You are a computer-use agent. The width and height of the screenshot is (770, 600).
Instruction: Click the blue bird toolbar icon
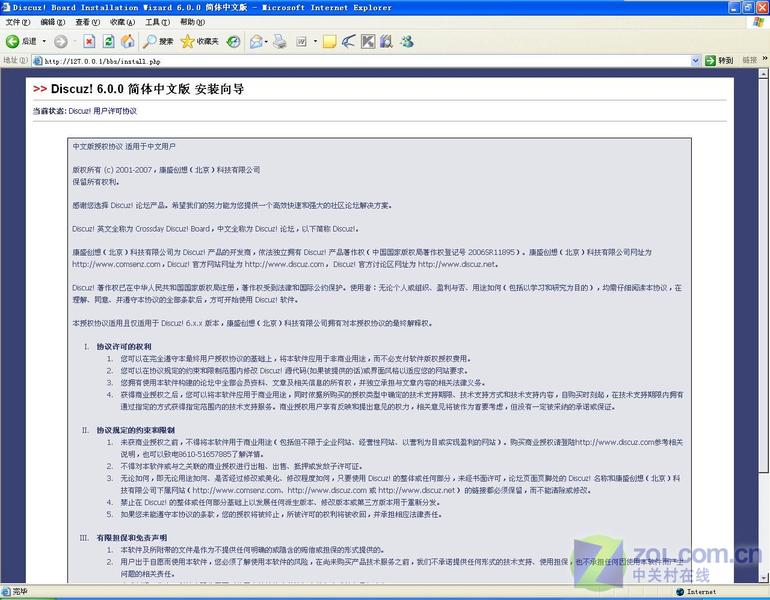pyautogui.click(x=349, y=41)
